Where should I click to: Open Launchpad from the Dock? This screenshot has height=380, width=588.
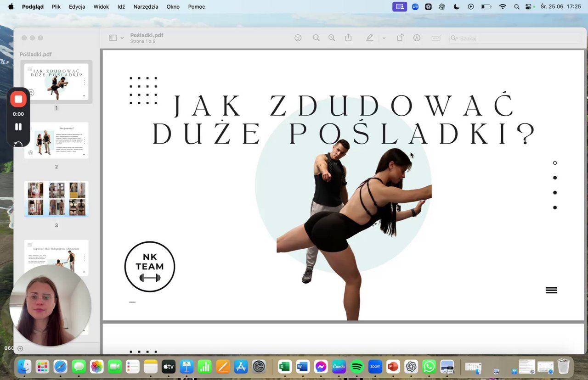[42, 366]
